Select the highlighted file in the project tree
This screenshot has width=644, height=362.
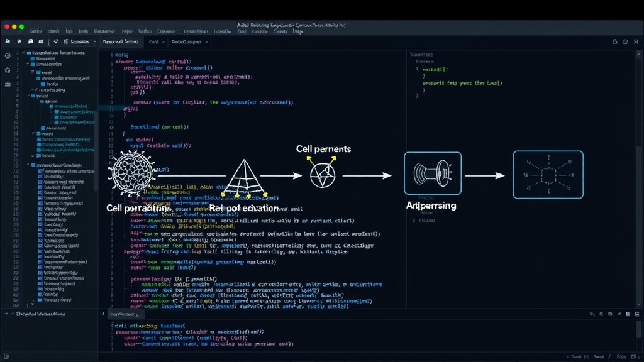(70, 106)
